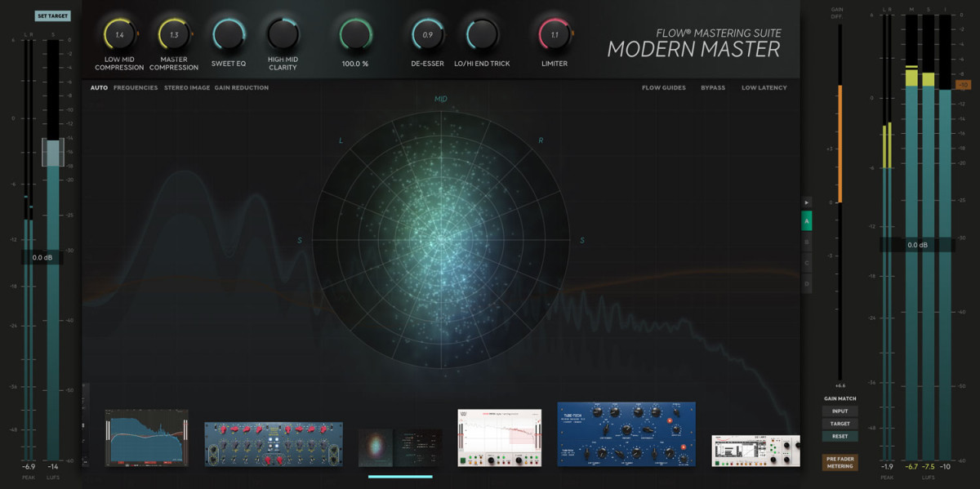Open the red-knob equalizer module thumbnail
Image resolution: width=980 pixels, height=489 pixels.
(274, 444)
